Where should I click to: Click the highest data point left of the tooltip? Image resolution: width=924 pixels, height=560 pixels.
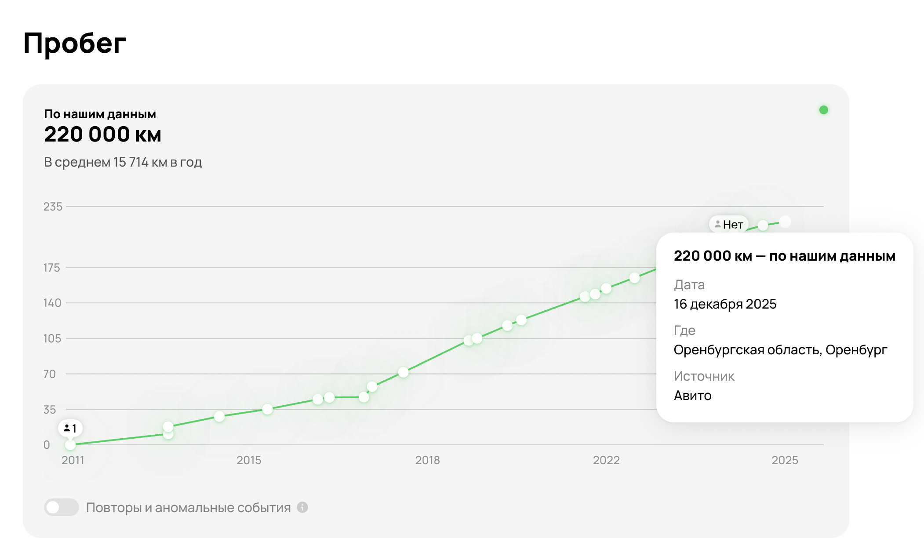pos(634,278)
